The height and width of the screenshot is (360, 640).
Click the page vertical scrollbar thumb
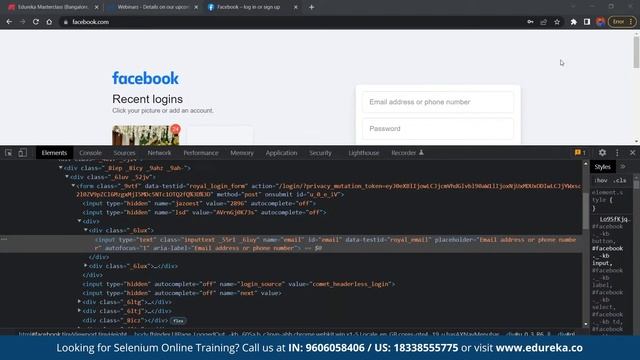click(636, 52)
